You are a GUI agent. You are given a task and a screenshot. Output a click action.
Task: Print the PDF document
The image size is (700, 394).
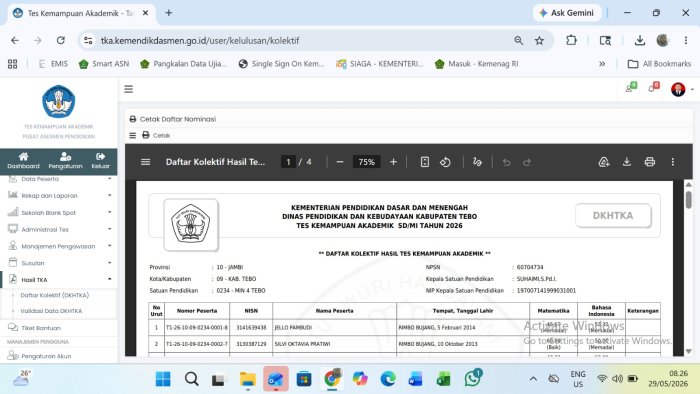tap(650, 162)
